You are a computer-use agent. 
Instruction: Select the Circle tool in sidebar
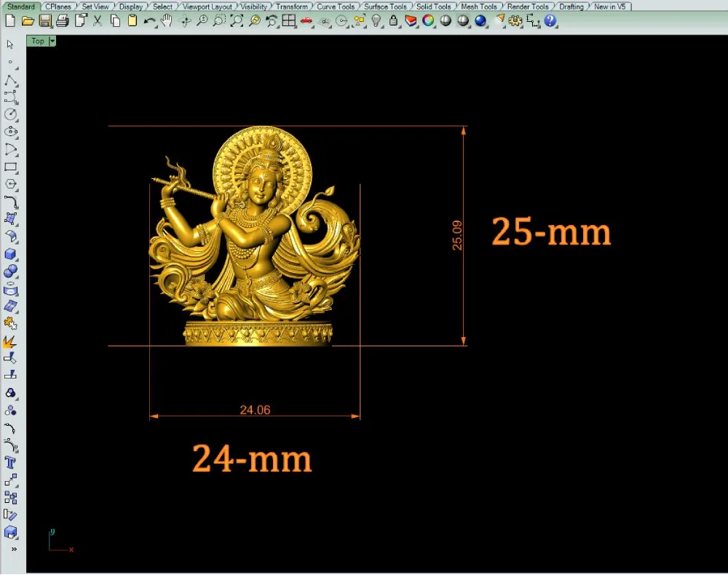coord(11,114)
